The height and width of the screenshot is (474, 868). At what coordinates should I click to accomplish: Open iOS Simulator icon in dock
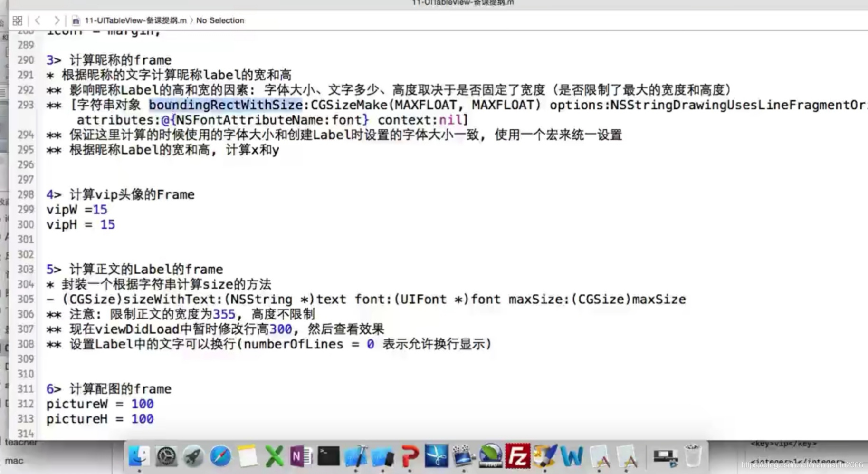383,456
